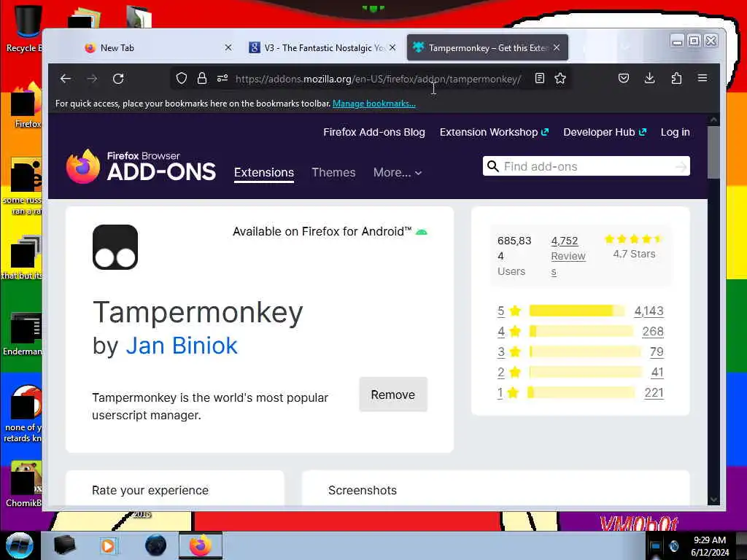The height and width of the screenshot is (560, 747).
Task: Open the Windows Start orb
Action: point(20,545)
